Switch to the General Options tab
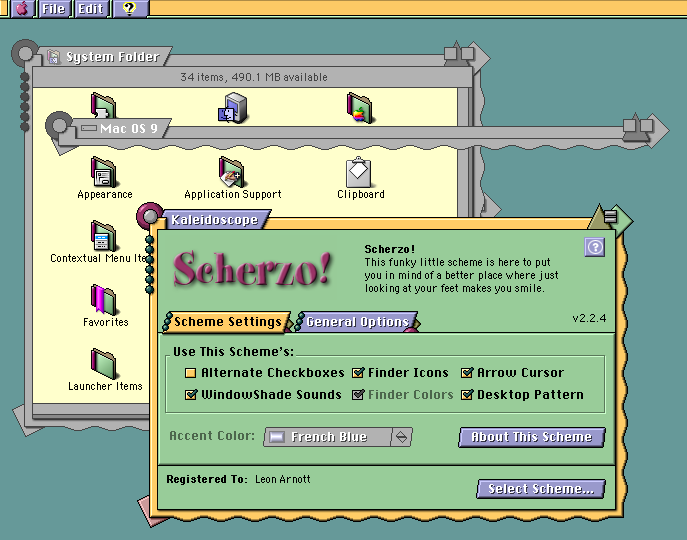 click(357, 322)
